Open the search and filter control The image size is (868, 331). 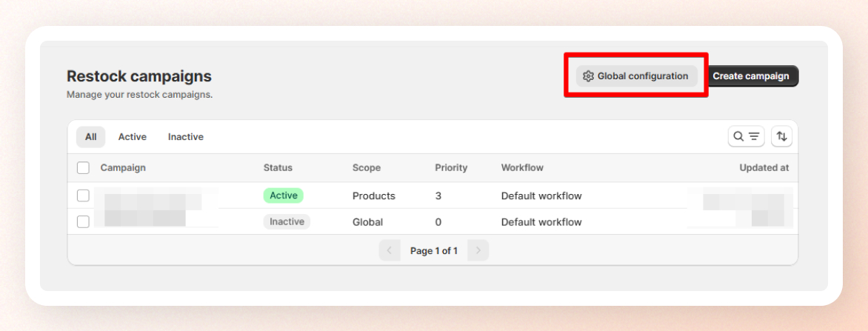tap(746, 136)
